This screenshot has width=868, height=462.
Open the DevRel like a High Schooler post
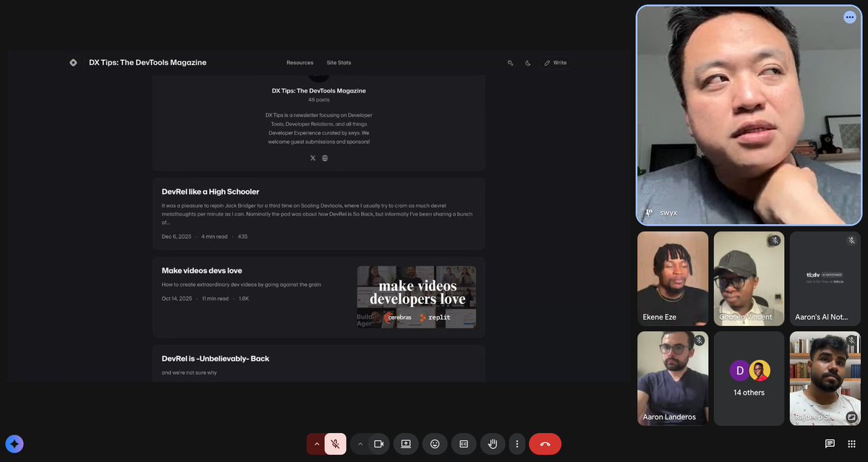[x=210, y=192]
